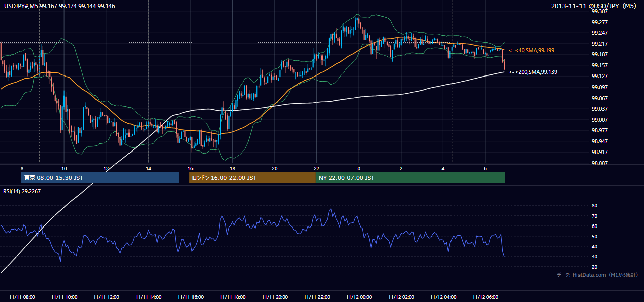This screenshot has height=302, width=644.
Task: Click hour label 0 under price chart
Action: (x=359, y=168)
